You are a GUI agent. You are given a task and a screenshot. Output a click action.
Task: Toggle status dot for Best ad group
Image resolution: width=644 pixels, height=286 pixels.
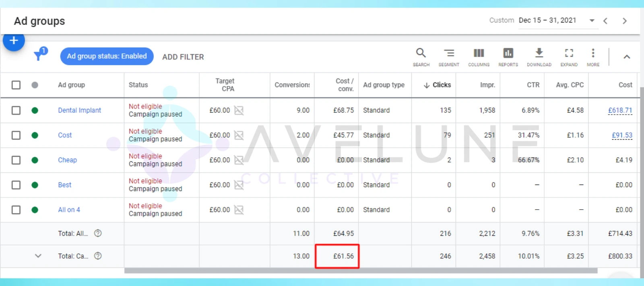tap(35, 185)
